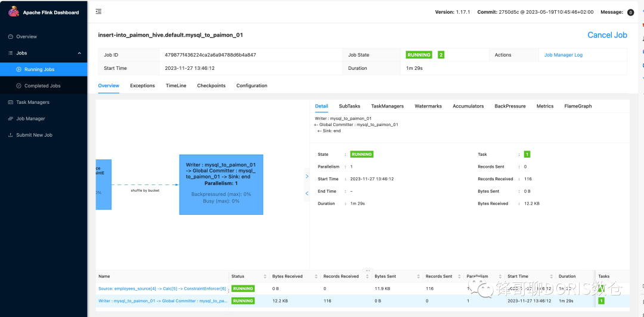Click the Message count 0 badge
Image resolution: width=644 pixels, height=317 pixels.
coord(630,13)
